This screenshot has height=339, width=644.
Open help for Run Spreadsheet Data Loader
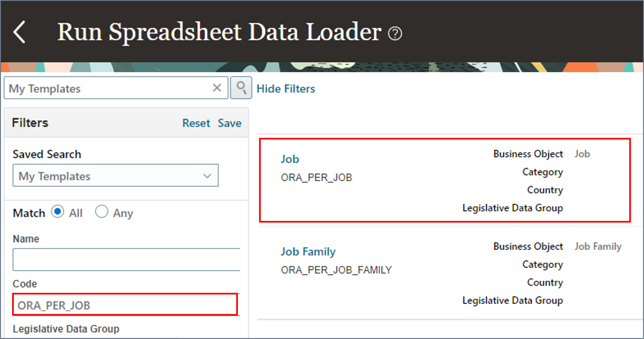(x=395, y=34)
